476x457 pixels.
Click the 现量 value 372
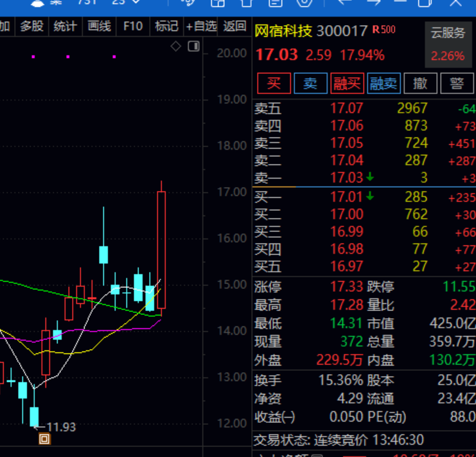pyautogui.click(x=351, y=341)
